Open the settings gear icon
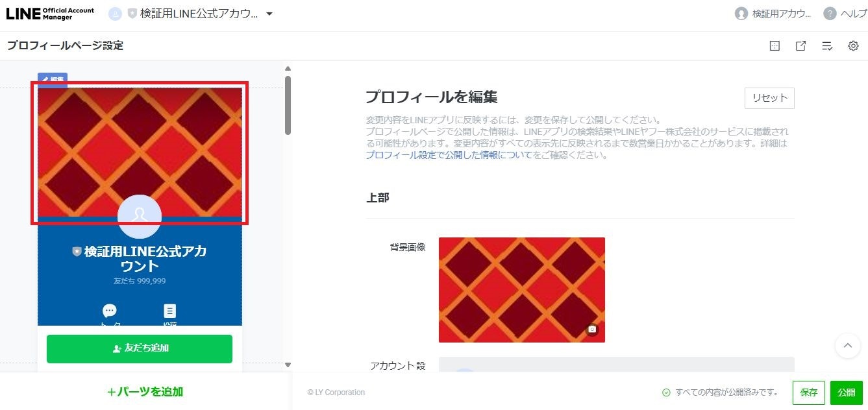This screenshot has width=868, height=410. pos(853,46)
